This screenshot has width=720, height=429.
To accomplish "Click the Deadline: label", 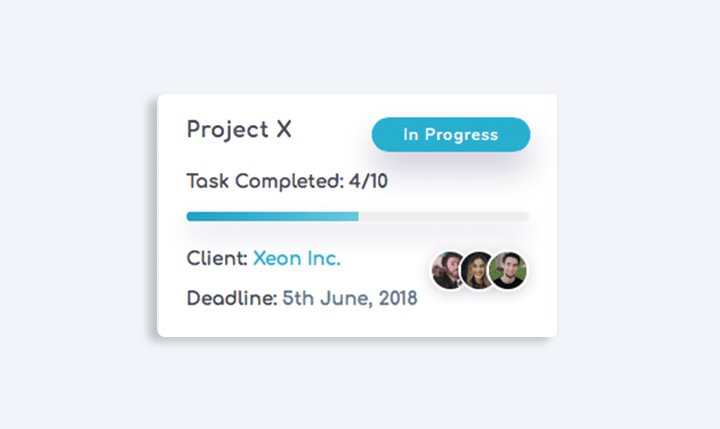I will click(232, 298).
